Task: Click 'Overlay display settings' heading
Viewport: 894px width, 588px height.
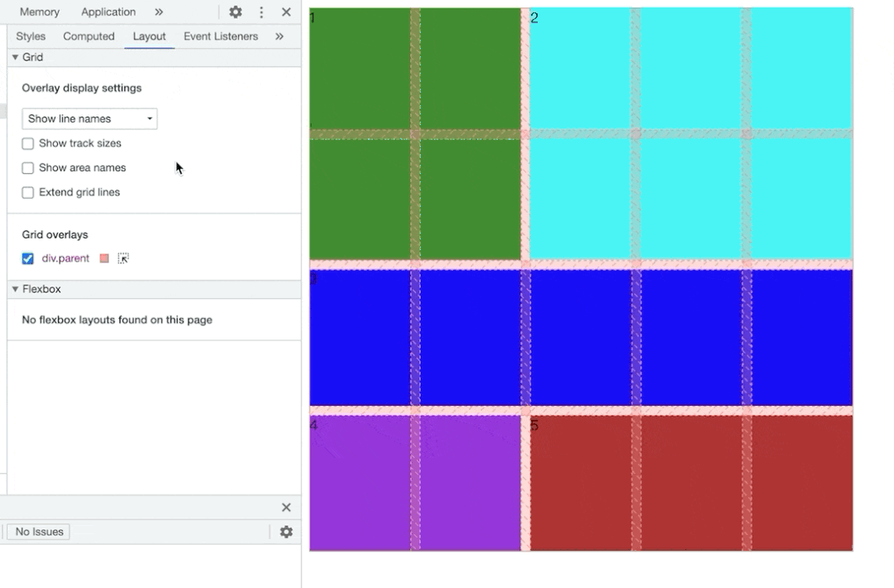Action: point(81,89)
